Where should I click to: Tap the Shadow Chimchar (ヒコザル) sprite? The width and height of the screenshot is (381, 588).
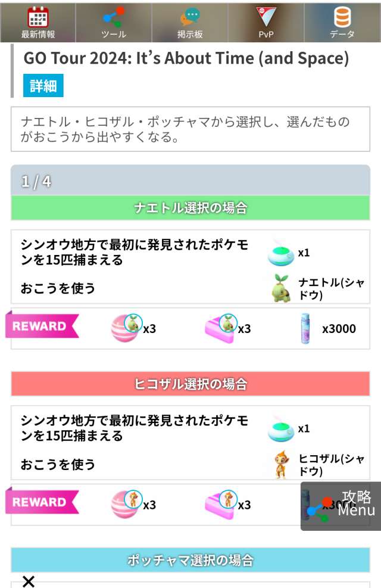(x=281, y=463)
